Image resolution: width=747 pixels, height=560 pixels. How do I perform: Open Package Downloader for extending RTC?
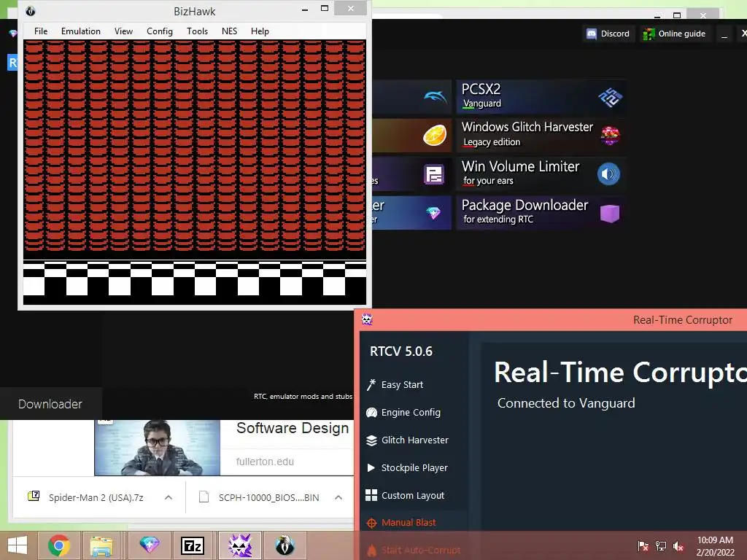pos(541,213)
